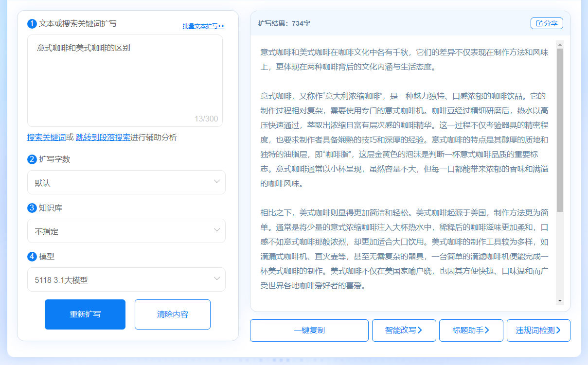588x365 pixels.
Task: Expand the 扩写字数 dropdown set to 默认
Action: coord(126,182)
